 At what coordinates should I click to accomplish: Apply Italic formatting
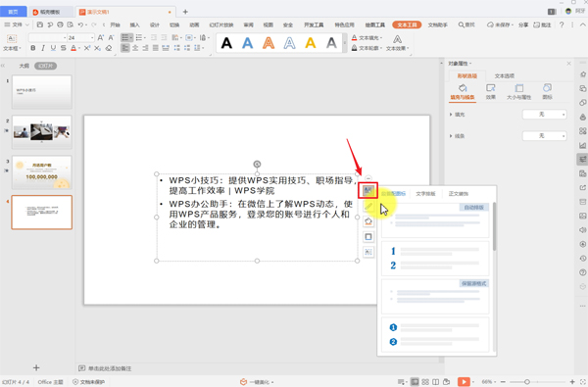[43, 48]
